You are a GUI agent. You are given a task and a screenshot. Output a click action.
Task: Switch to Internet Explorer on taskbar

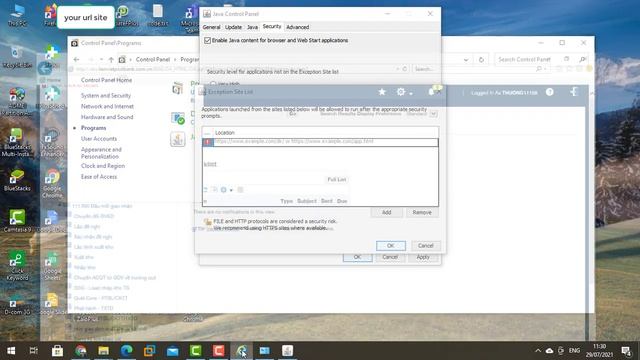pos(242,351)
